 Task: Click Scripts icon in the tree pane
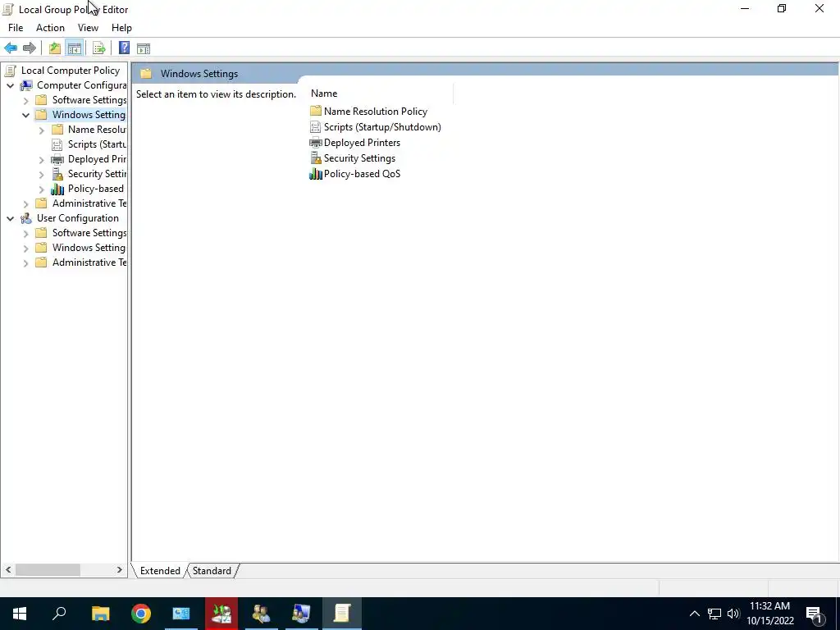coord(57,144)
